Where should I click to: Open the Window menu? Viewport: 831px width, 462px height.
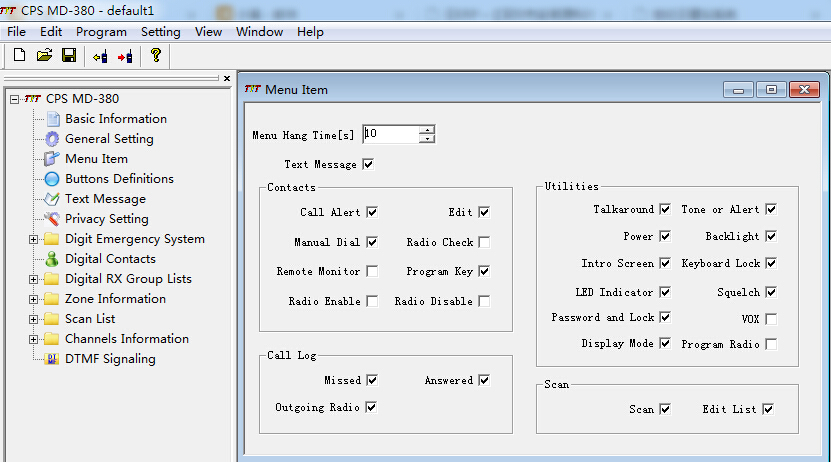[x=259, y=32]
